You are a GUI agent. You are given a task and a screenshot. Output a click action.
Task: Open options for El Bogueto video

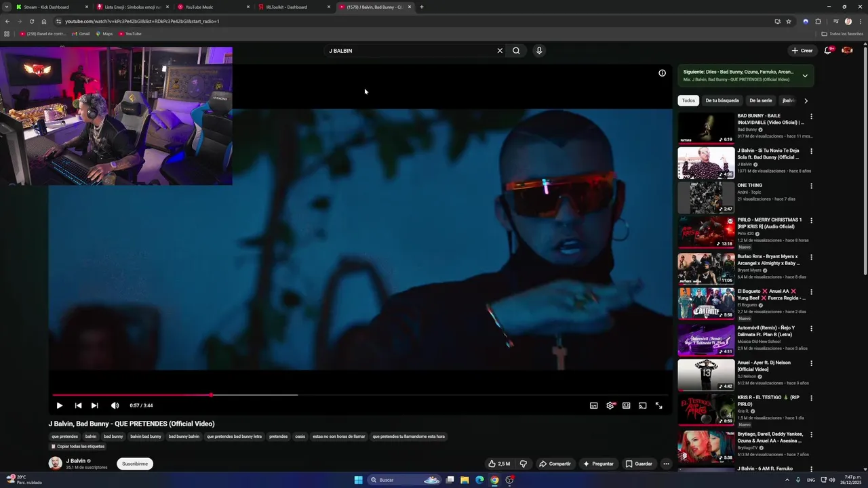[811, 292]
